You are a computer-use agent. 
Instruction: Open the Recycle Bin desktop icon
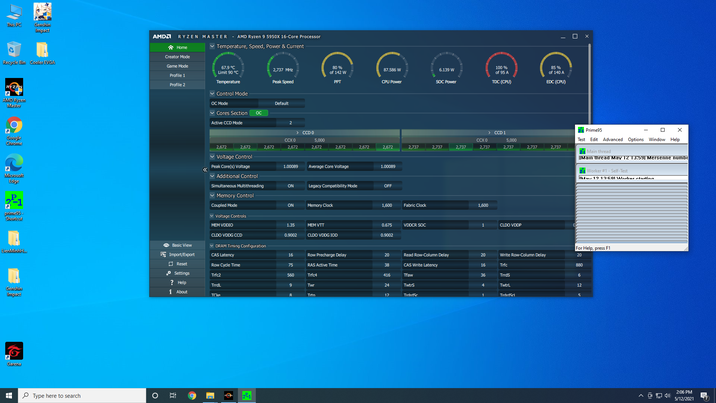(x=14, y=53)
